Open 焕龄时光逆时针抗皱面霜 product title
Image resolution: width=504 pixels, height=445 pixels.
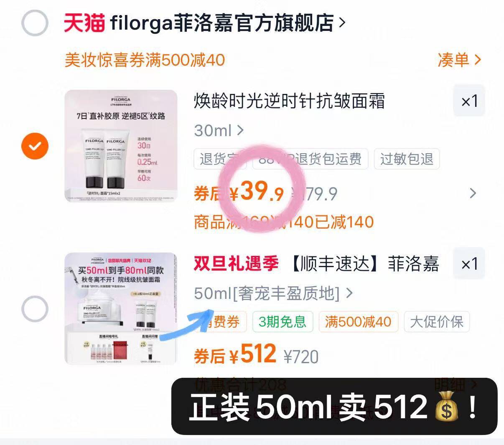[x=289, y=101]
